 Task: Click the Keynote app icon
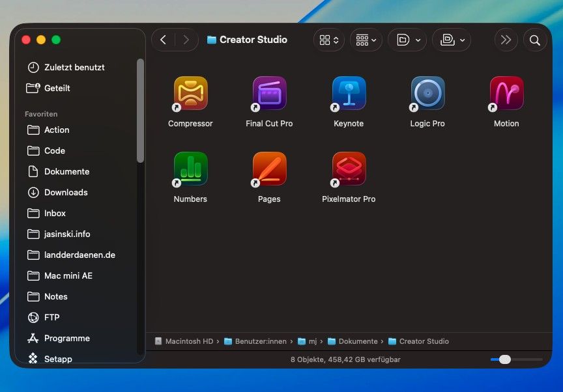(349, 93)
